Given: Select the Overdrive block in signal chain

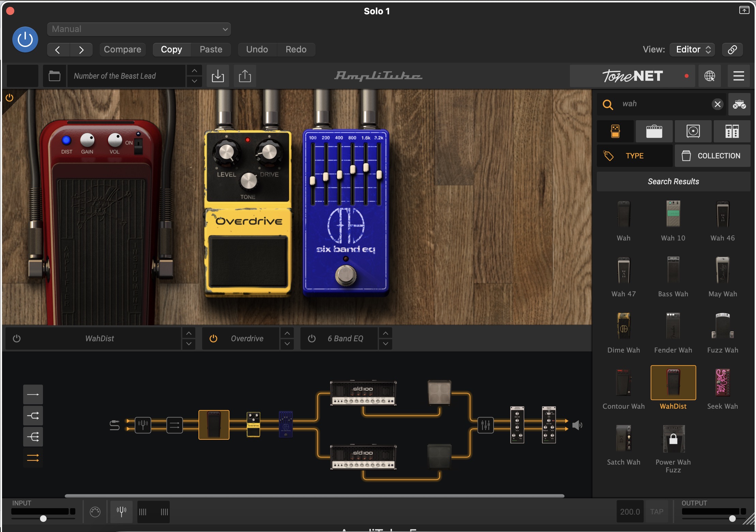Looking at the screenshot, I should pyautogui.click(x=253, y=424).
